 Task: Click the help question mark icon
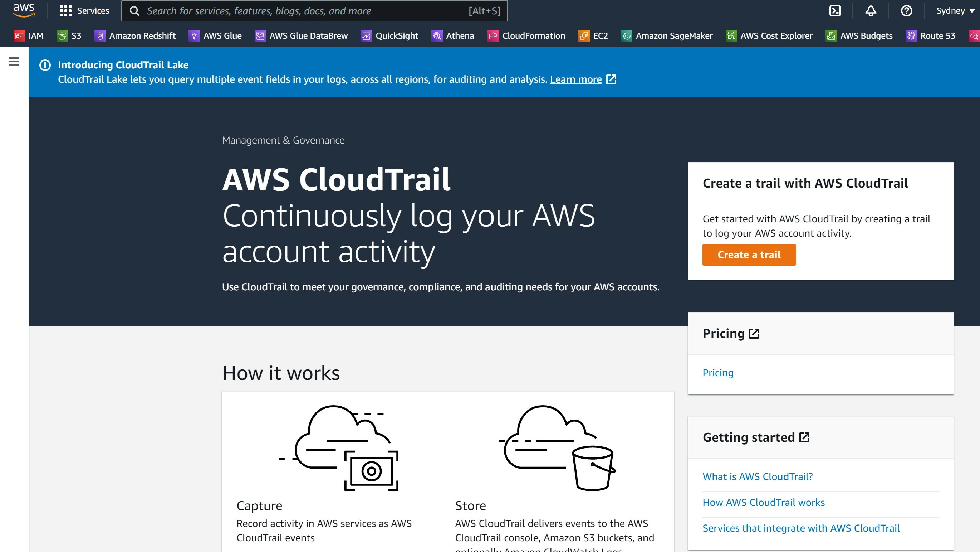coord(906,11)
